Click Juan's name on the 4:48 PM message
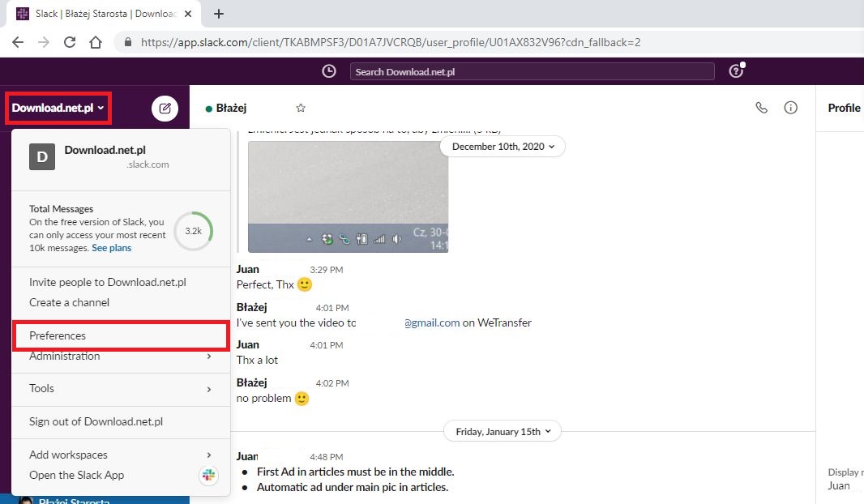 click(247, 457)
